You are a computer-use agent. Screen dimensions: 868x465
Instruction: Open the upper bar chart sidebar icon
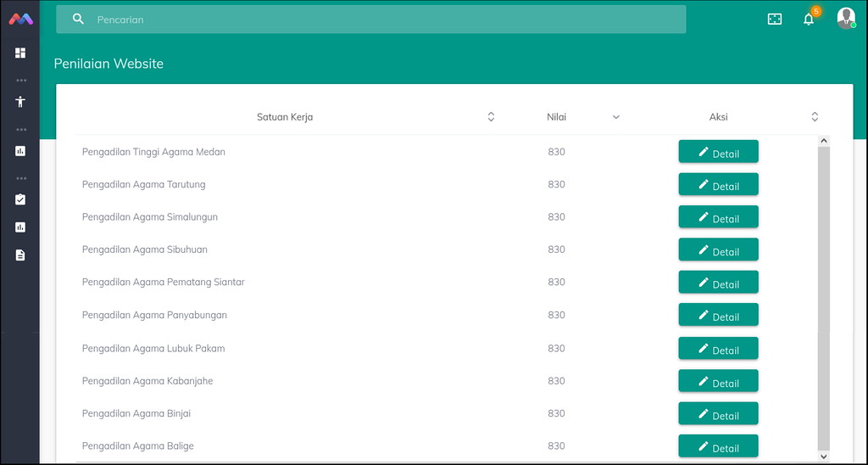coord(20,151)
